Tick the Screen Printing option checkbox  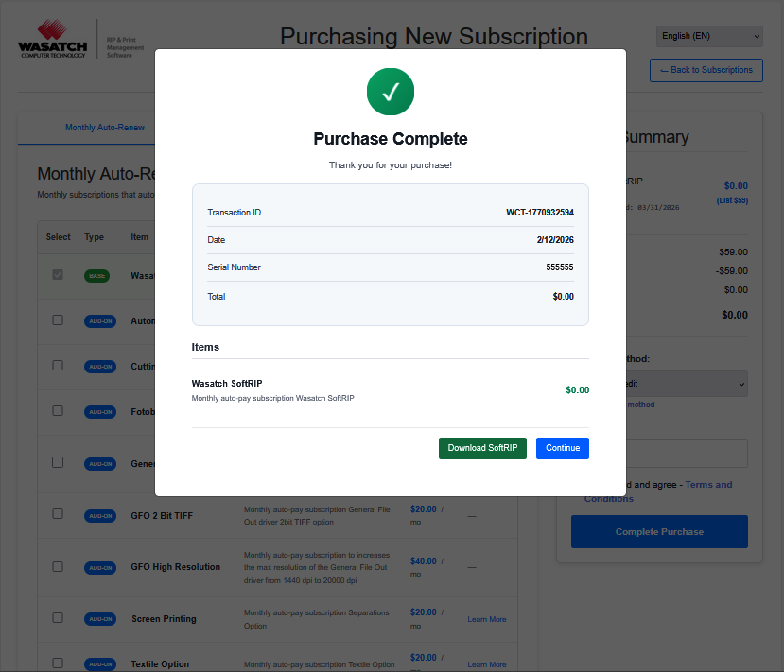coord(58,618)
